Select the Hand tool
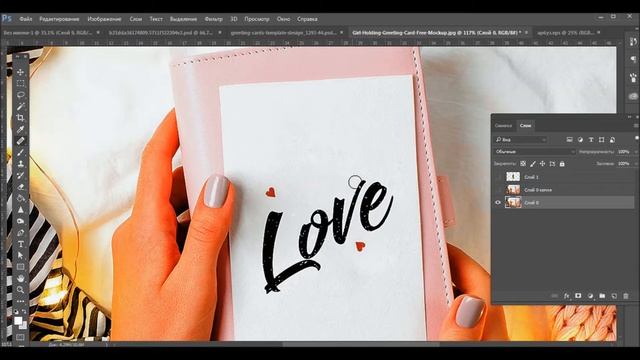Viewport: 640px width, 360px height. (x=20, y=278)
